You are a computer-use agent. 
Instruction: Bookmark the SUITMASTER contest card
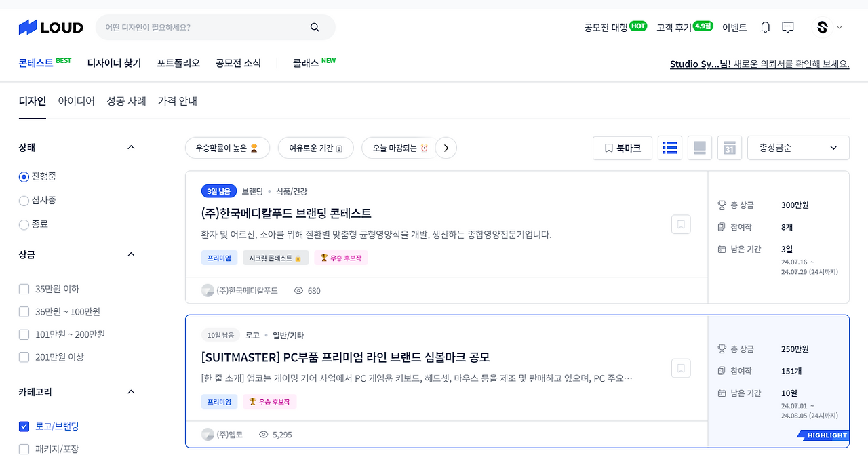coord(681,367)
